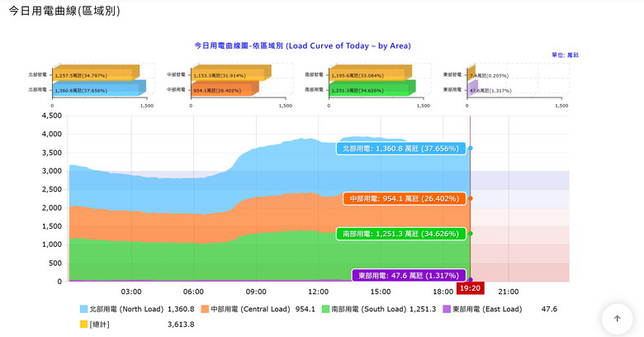Click the yellow bar labeled 1,153.3萬瓩(31.914%)
The image size is (644, 337).
pos(231,74)
